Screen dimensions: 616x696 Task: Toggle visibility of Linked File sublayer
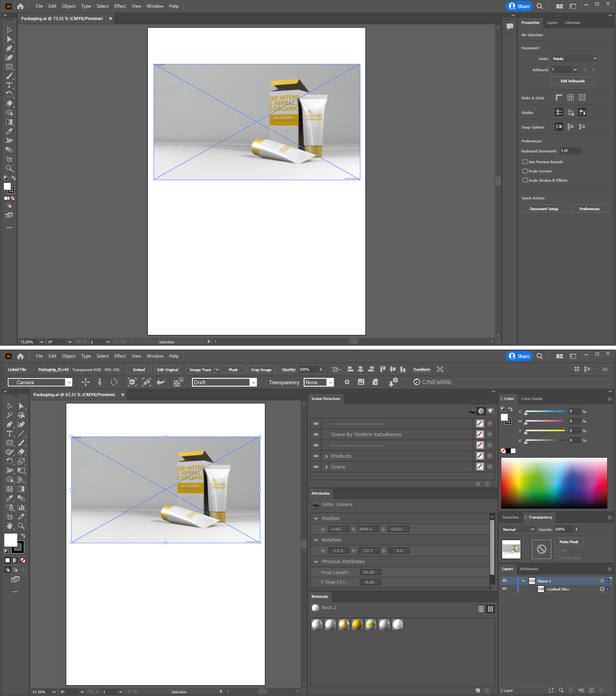tap(504, 589)
